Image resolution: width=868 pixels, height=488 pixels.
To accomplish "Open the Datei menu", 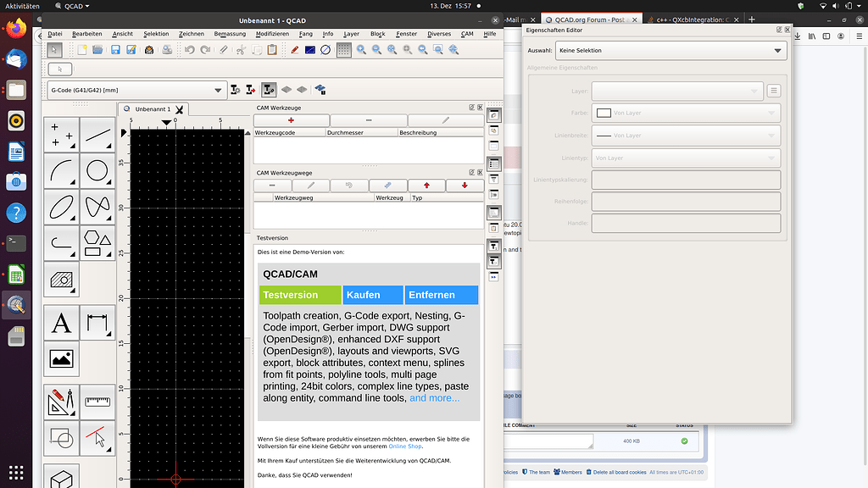I will coord(55,34).
